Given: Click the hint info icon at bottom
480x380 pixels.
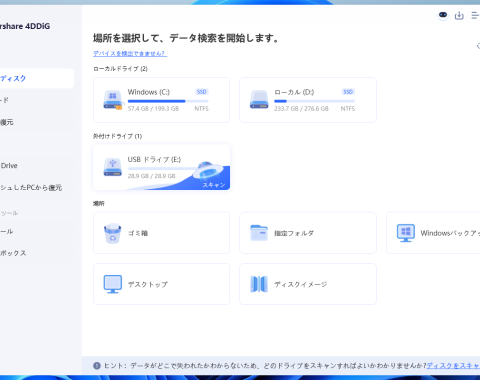Looking at the screenshot, I should coord(97,366).
